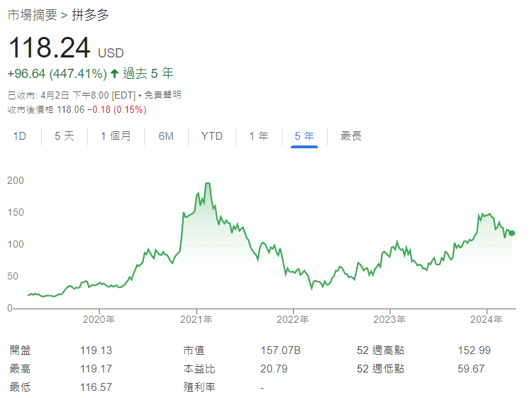
Task: Show the 最長 maximum range tab
Action: [x=351, y=136]
